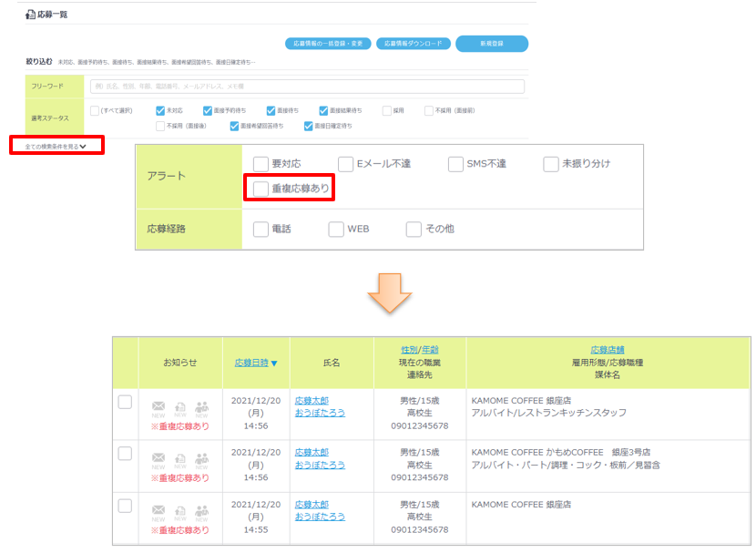The width and height of the screenshot is (756, 553).
Task: Click the mail NEW icon in second applicant row
Action: [158, 457]
